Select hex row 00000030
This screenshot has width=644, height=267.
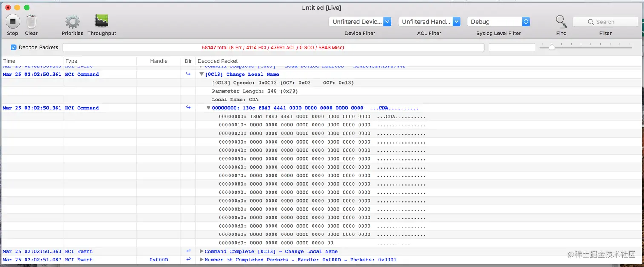[x=322, y=142]
